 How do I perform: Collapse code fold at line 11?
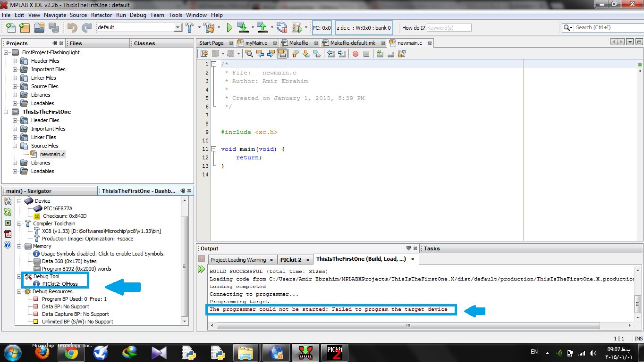214,149
